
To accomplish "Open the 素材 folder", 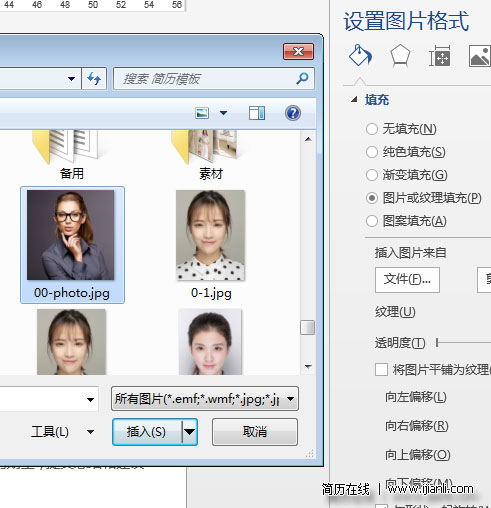I will click(x=210, y=156).
